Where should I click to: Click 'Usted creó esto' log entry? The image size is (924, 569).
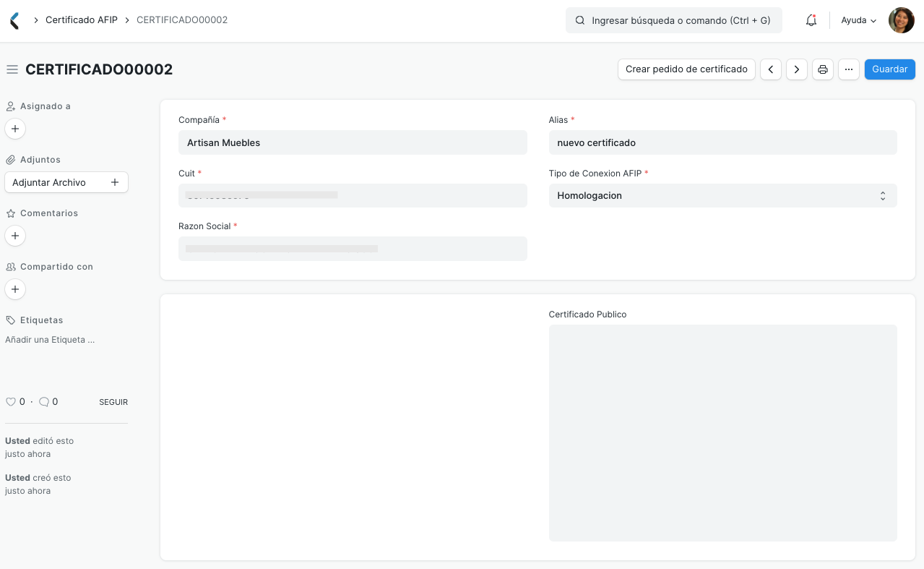tap(38, 484)
